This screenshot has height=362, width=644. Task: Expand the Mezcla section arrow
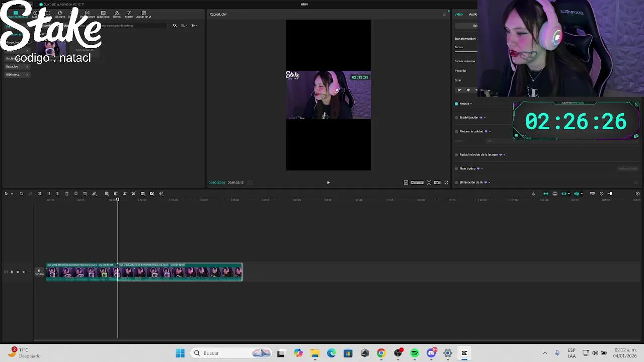click(x=471, y=104)
